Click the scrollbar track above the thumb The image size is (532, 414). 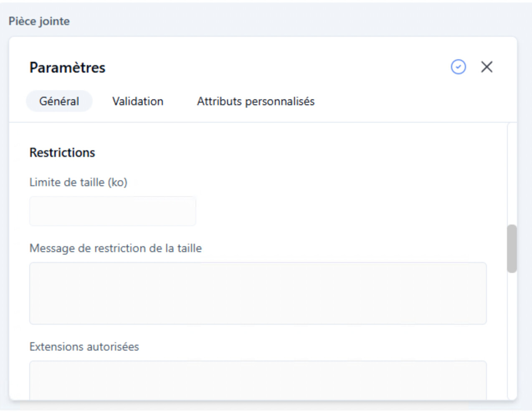pos(512,175)
